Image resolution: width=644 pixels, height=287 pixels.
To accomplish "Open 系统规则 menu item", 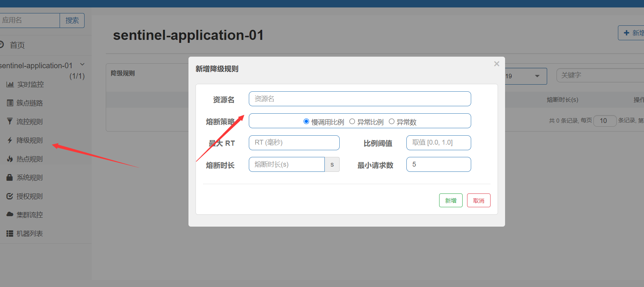I will pyautogui.click(x=30, y=177).
